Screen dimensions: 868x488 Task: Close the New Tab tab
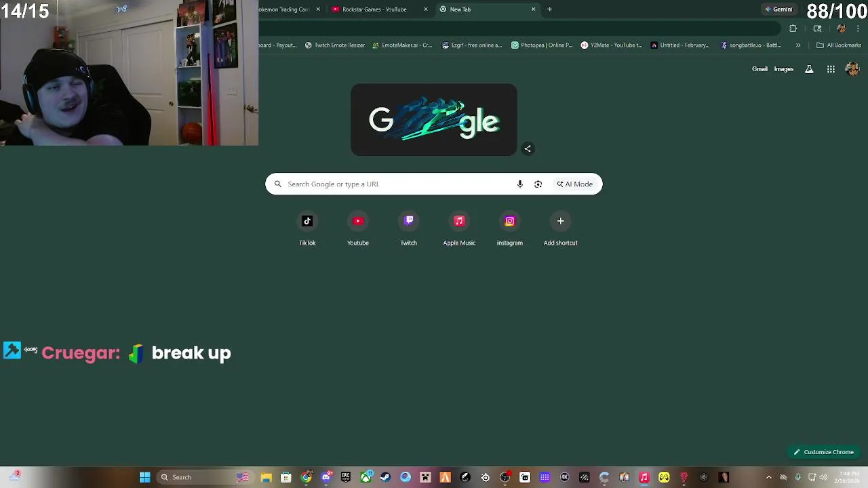tap(533, 9)
